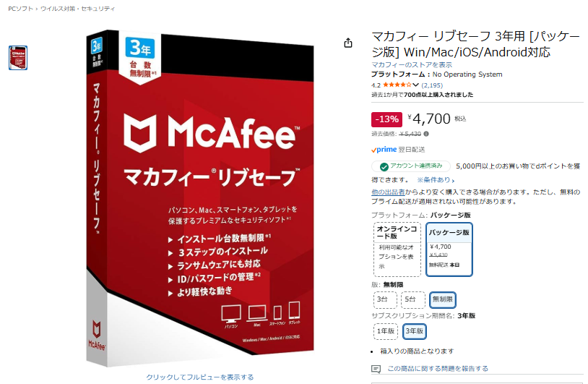Viewport: 588px width, 384px height.
Task: Click the share icon beside product image
Action: (x=348, y=43)
